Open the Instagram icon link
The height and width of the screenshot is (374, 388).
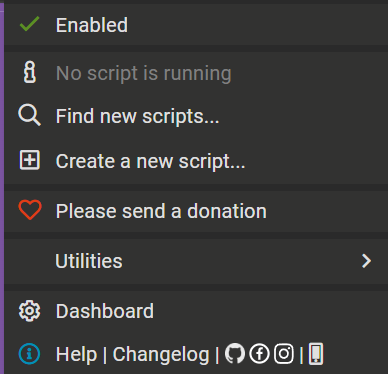284,354
